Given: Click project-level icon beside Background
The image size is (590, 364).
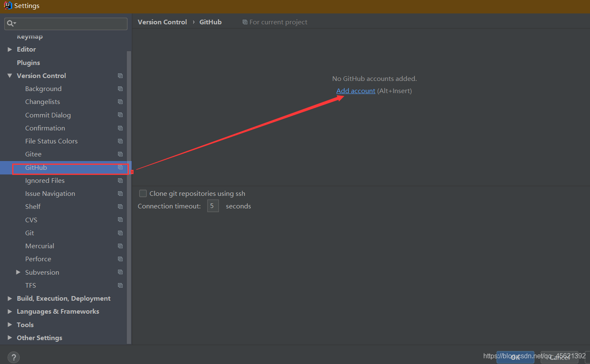Looking at the screenshot, I should coord(120,89).
